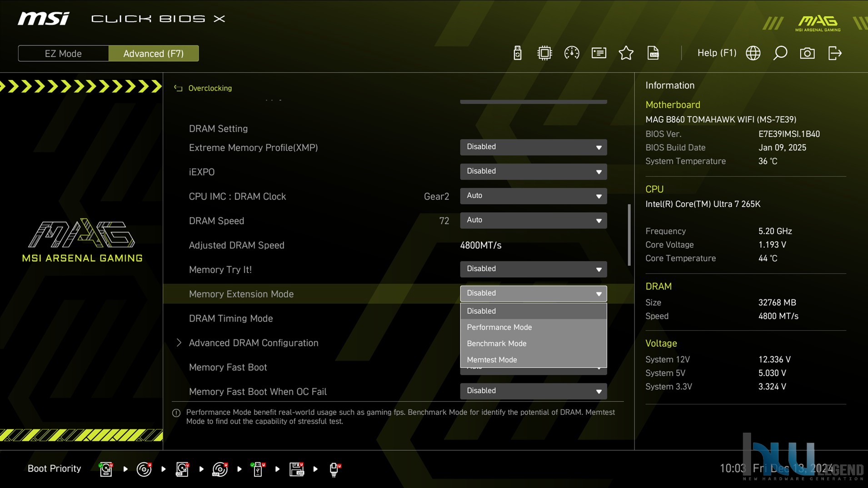The width and height of the screenshot is (868, 488).
Task: Change language via the globe icon
Action: pyautogui.click(x=753, y=53)
